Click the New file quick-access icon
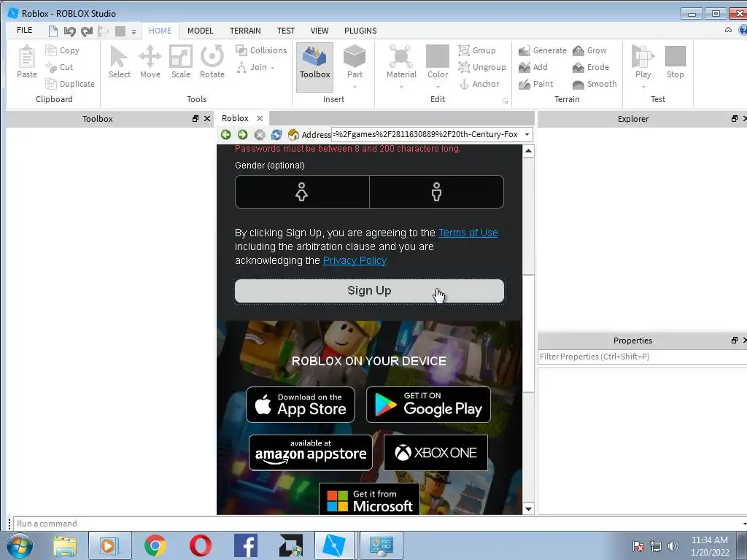 click(53, 31)
